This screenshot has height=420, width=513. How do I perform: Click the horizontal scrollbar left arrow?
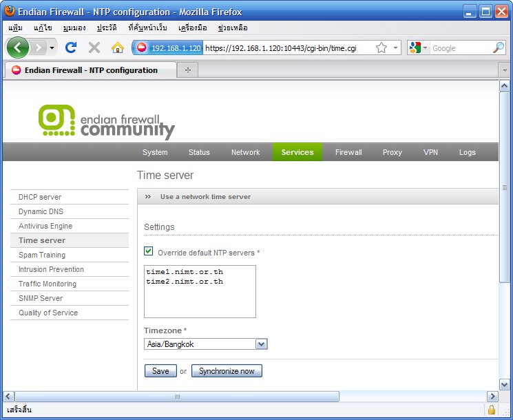click(9, 397)
